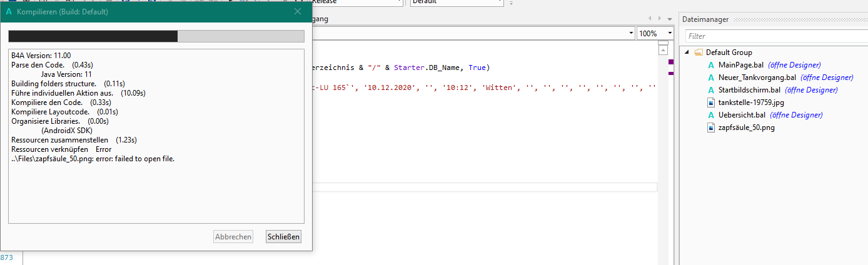Close the Kompilieren dialog with the X
Viewport: 868px width, 265px height.
pos(298,11)
